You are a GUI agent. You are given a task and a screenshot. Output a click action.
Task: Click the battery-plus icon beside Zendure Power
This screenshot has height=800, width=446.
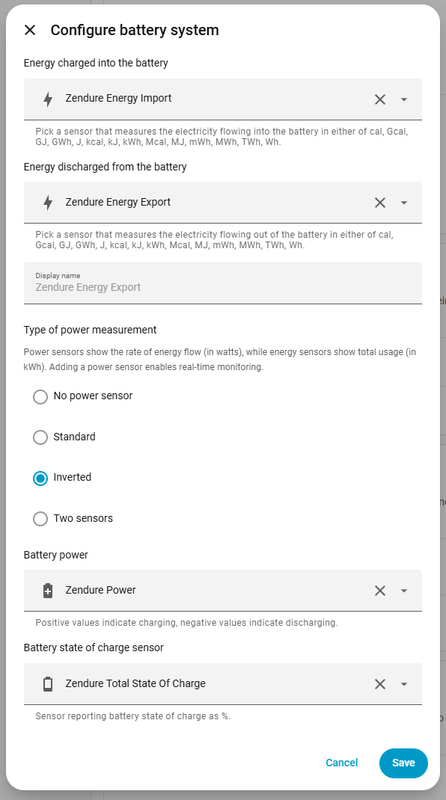[48, 591]
